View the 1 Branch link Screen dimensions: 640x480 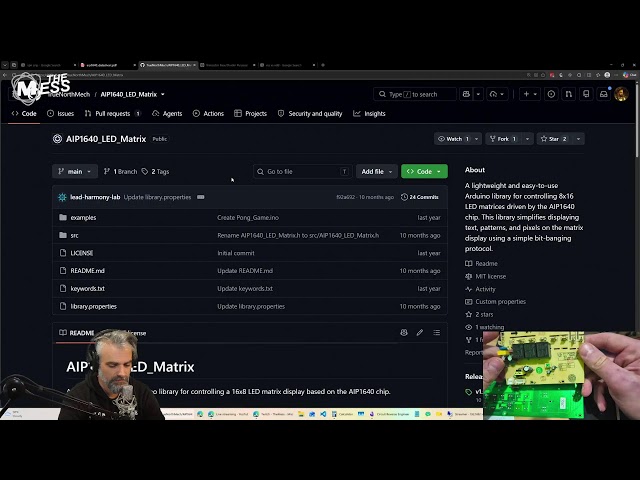120,171
